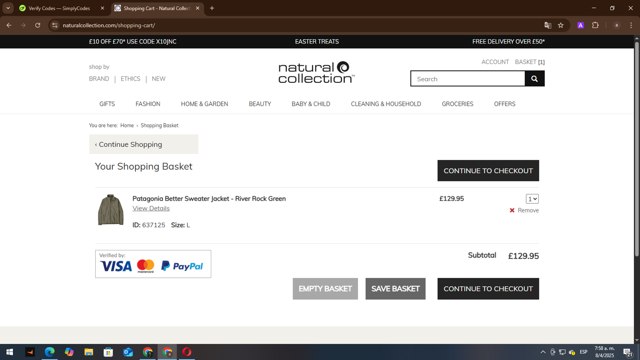The image size is (640, 360).
Task: Shop by BRAND link
Action: click(99, 78)
